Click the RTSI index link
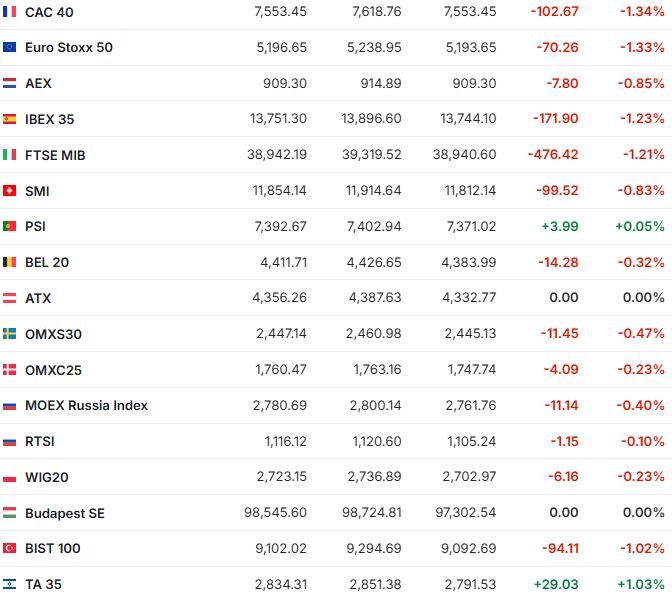Viewport: 672px width, 597px height. coord(41,441)
